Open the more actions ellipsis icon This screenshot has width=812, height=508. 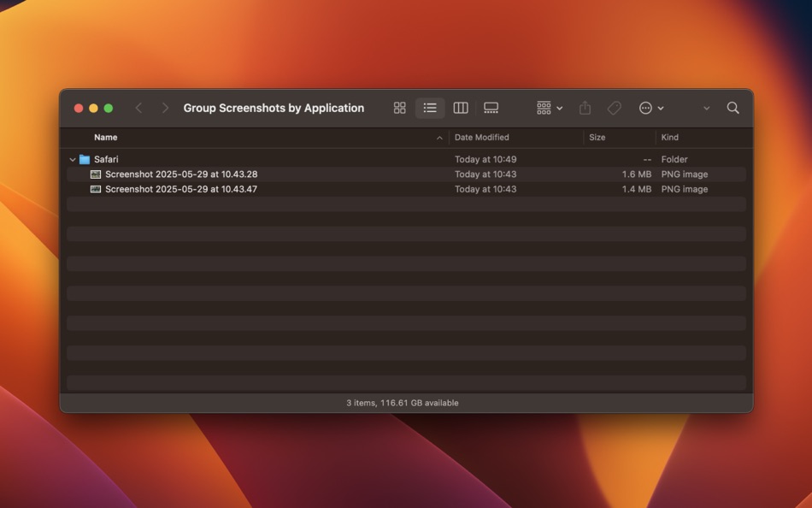pos(647,108)
